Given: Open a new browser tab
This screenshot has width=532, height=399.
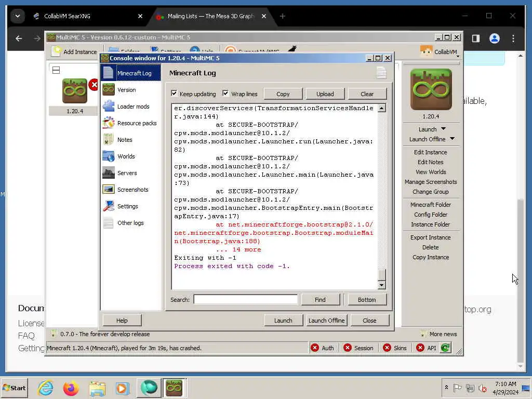Looking at the screenshot, I should (282, 16).
